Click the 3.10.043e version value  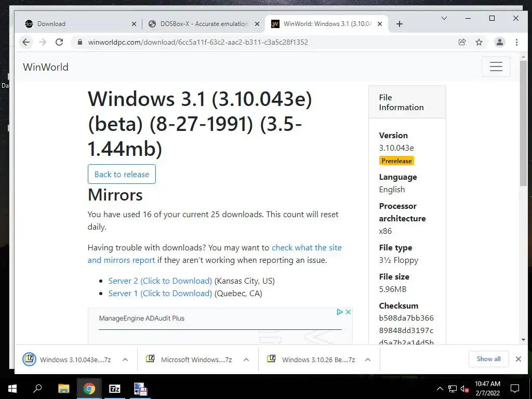tap(396, 148)
